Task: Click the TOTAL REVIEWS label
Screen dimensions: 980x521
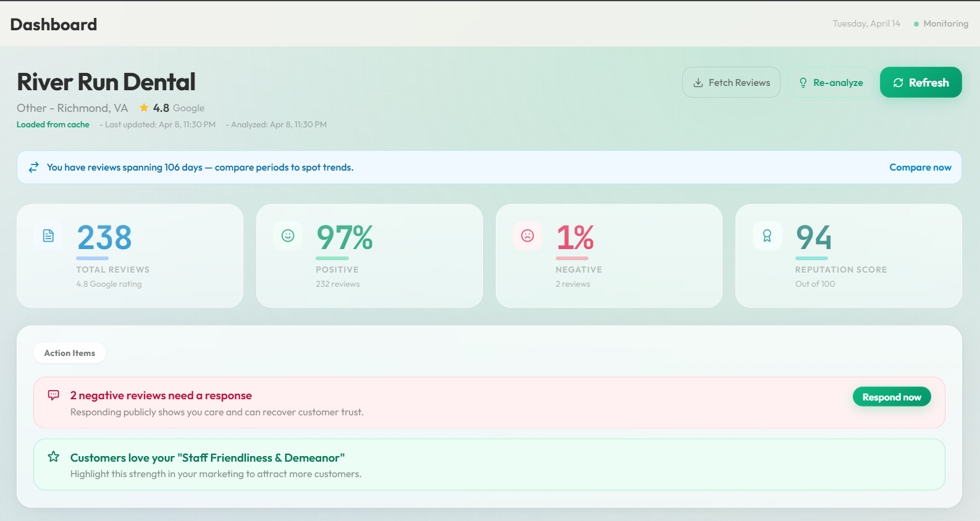Action: point(113,269)
